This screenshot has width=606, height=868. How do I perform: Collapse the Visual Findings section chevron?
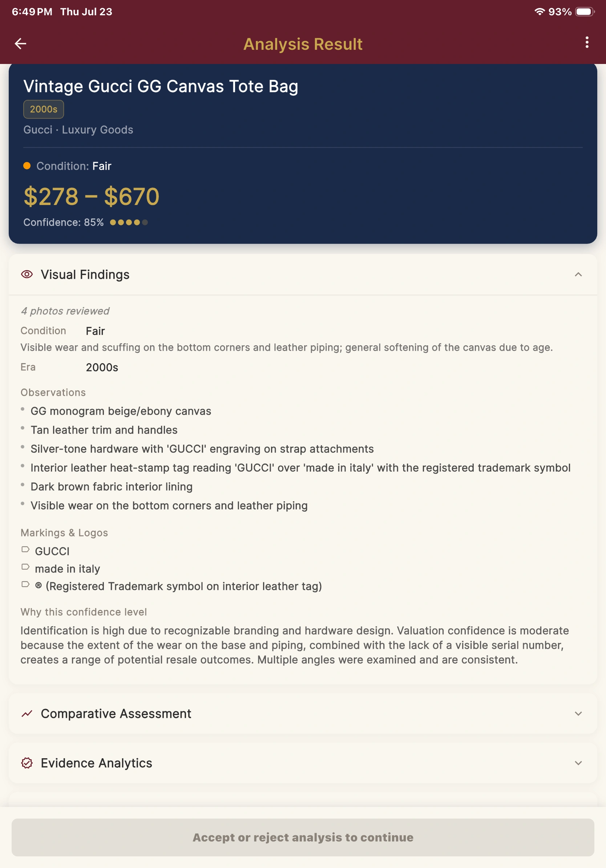(x=578, y=274)
